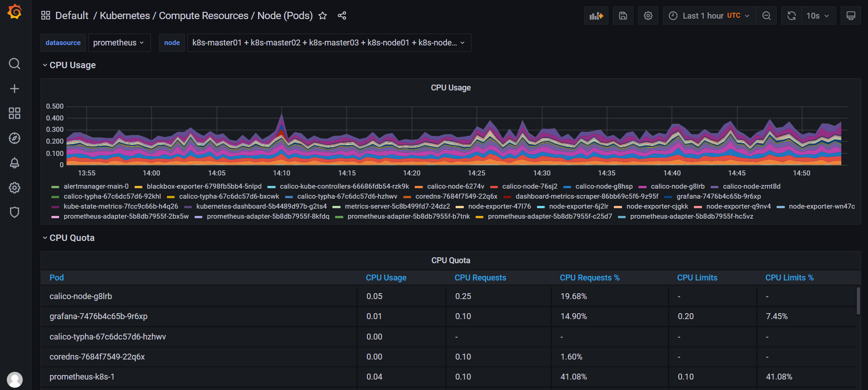Toggle calico-node-76sj2 legend series
The height and width of the screenshot is (390, 868).
coord(530,186)
